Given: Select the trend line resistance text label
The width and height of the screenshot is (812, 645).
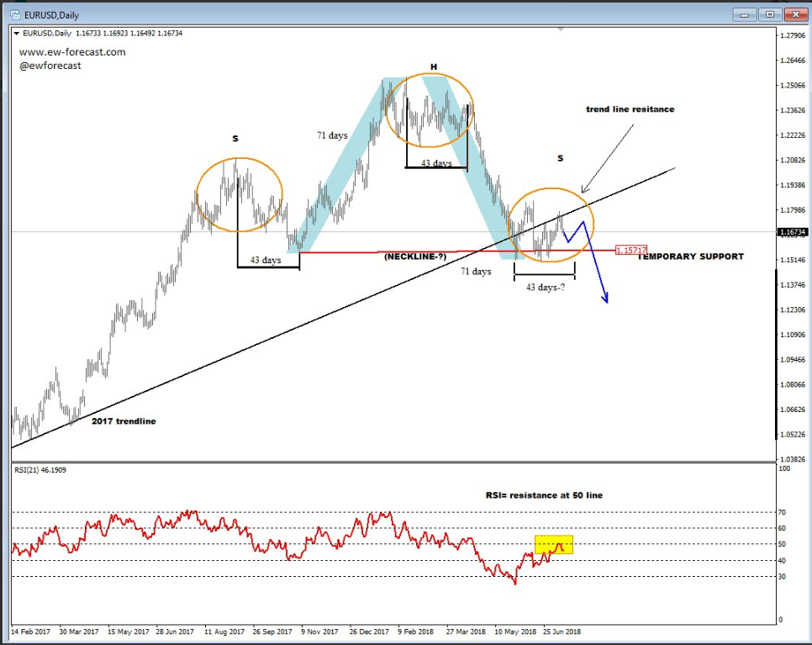Looking at the screenshot, I should click(x=630, y=109).
